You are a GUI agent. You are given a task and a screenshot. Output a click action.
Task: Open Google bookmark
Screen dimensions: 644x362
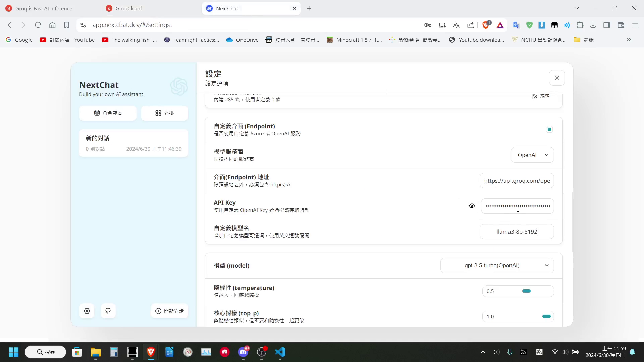pos(19,40)
